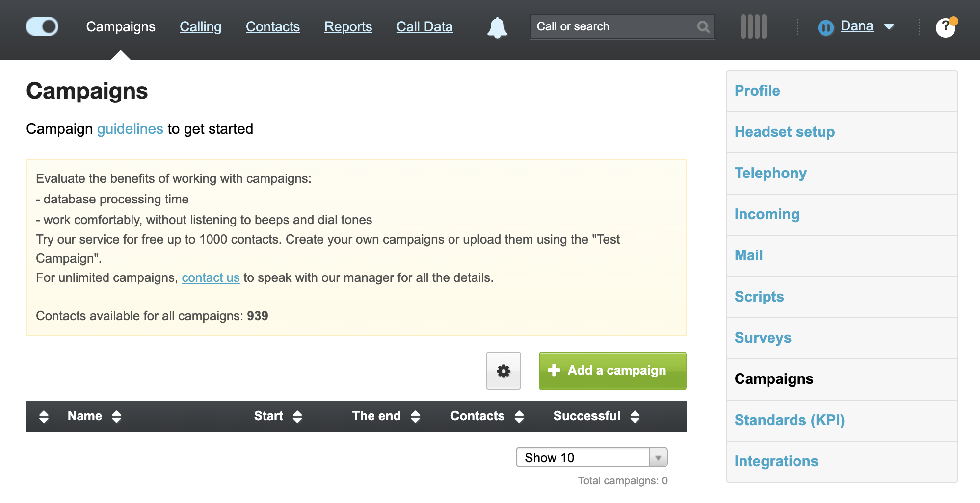The image size is (980, 503).
Task: Click the Call or search field
Action: (x=613, y=27)
